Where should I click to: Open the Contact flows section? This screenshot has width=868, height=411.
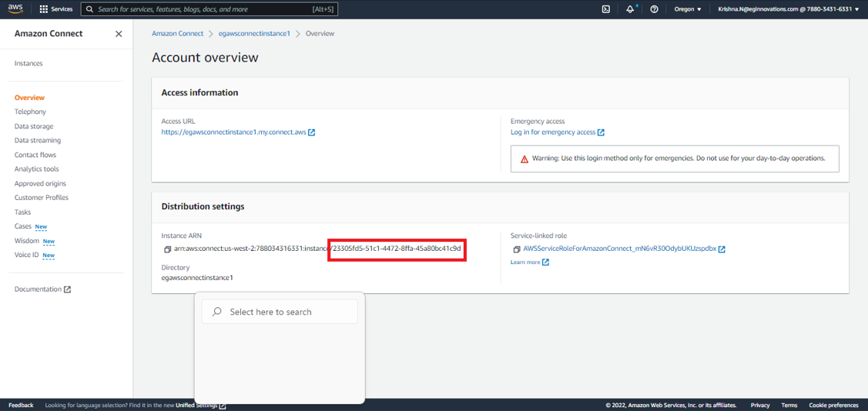(x=35, y=155)
